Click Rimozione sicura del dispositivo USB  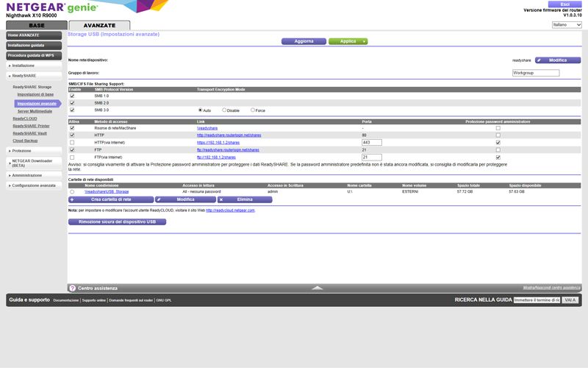click(x=117, y=222)
